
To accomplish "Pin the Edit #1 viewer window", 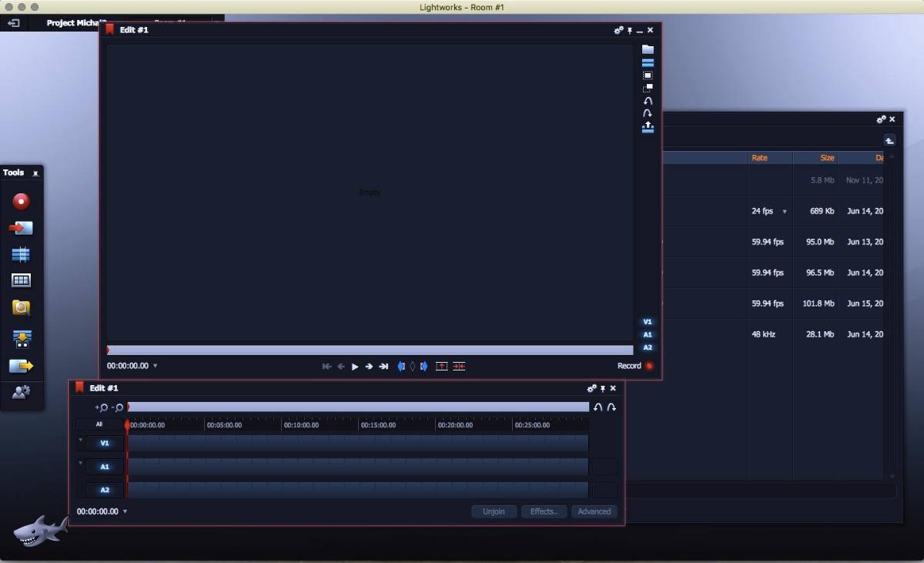I will 630,30.
